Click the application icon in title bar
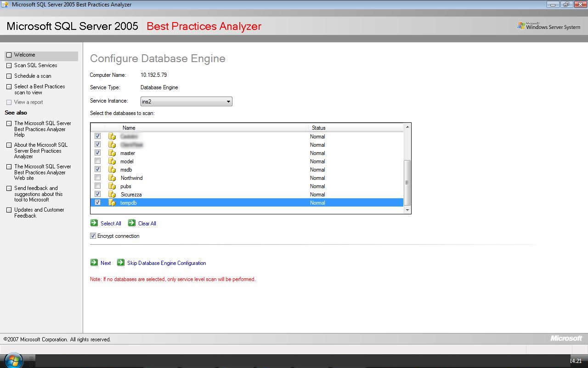 (x=5, y=5)
